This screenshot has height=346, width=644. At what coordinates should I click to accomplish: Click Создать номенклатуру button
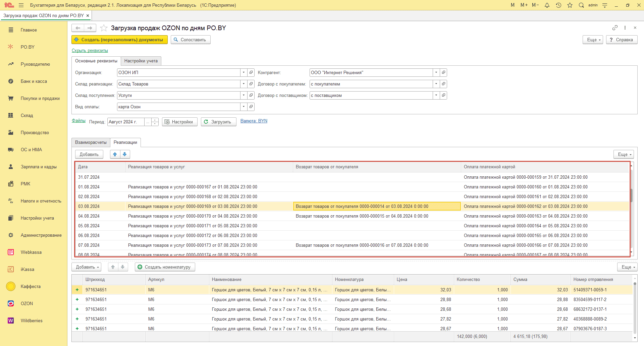[x=165, y=267]
